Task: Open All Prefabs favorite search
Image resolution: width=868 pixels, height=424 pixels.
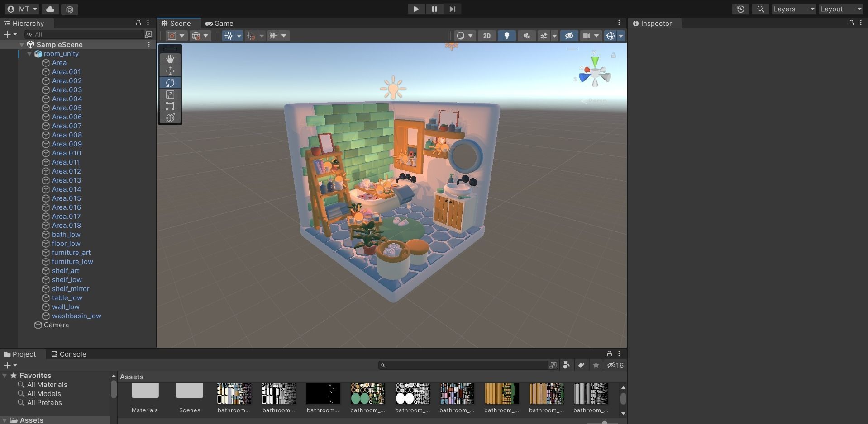Action: click(44, 403)
